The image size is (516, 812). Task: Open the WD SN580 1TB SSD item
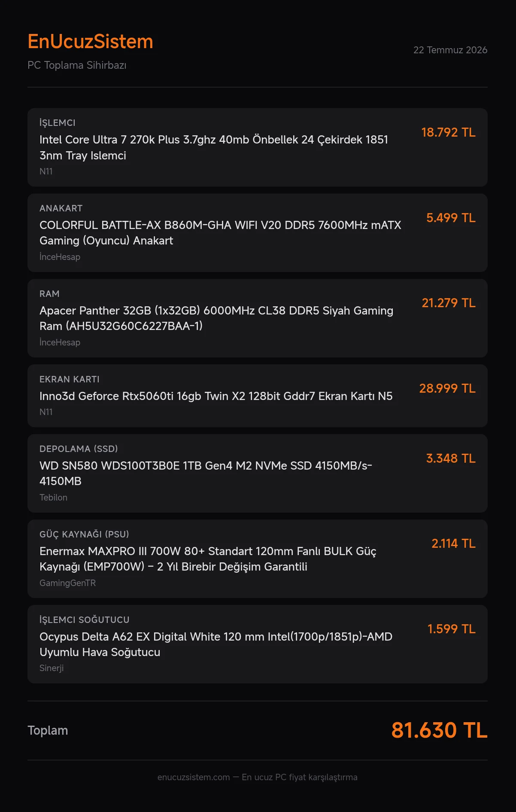click(206, 473)
